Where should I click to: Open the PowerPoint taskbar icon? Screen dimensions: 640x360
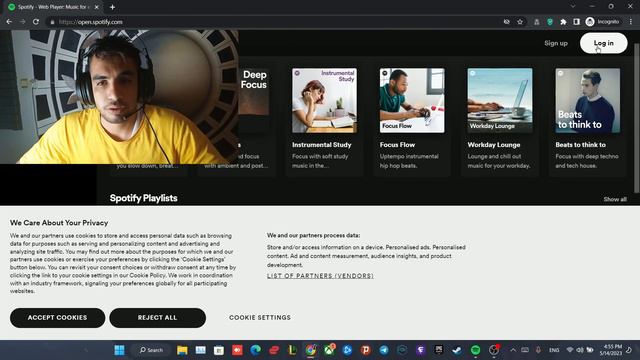(x=366, y=350)
